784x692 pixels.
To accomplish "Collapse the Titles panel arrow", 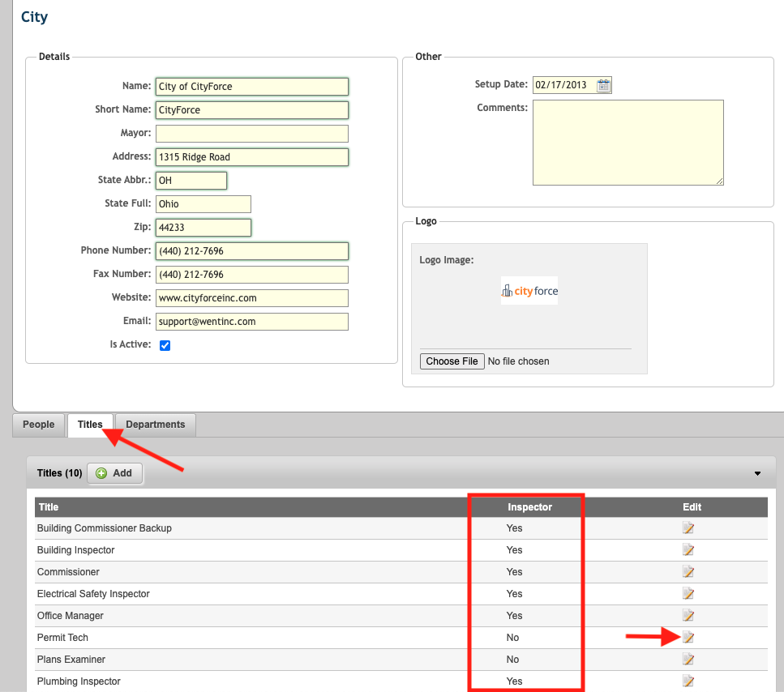I will [757, 473].
